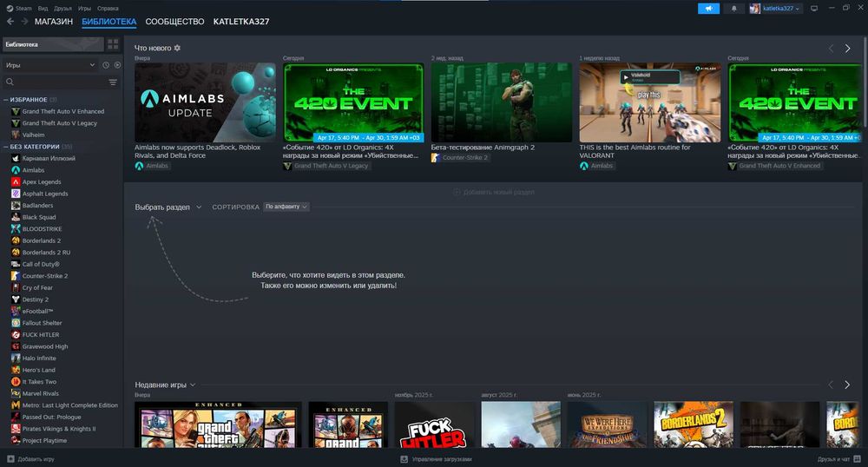Open the announcements megaphone button
Screen dimensions: 868x467
click(708, 9)
